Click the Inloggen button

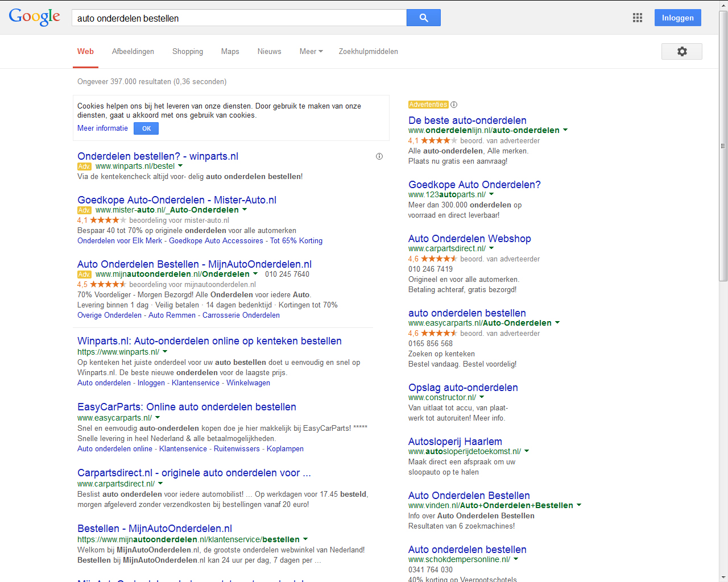click(677, 18)
